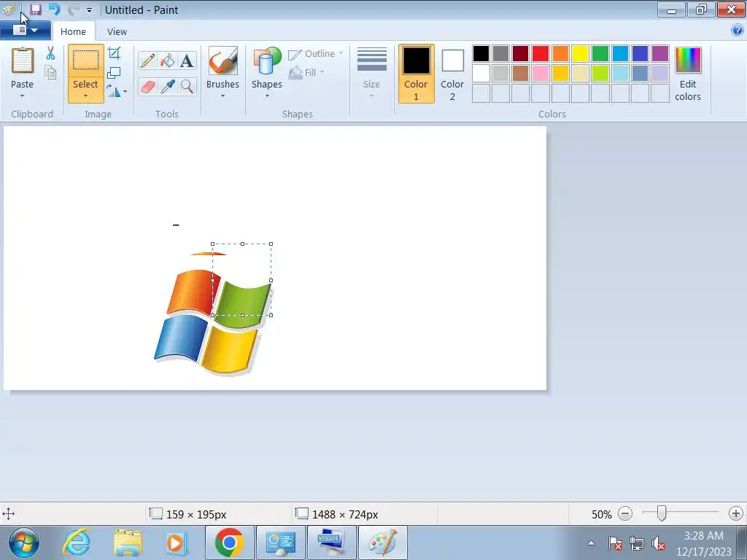The image size is (747, 560).
Task: Click the Copy icon in Clipboard
Action: point(50,72)
